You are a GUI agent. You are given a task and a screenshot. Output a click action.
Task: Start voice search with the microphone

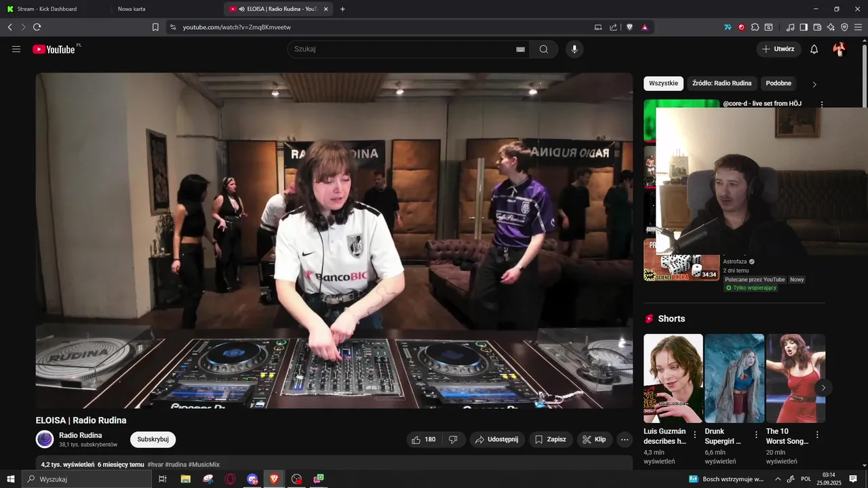point(574,49)
